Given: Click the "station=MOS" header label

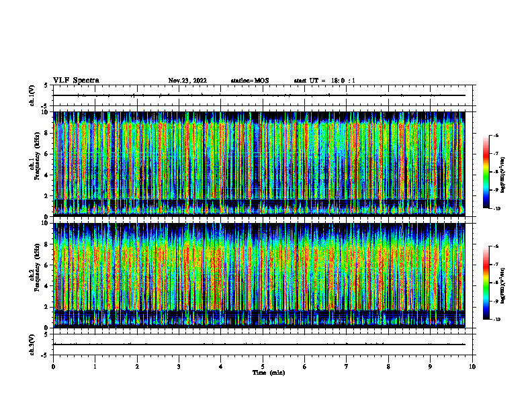Looking at the screenshot, I should 250,81.
